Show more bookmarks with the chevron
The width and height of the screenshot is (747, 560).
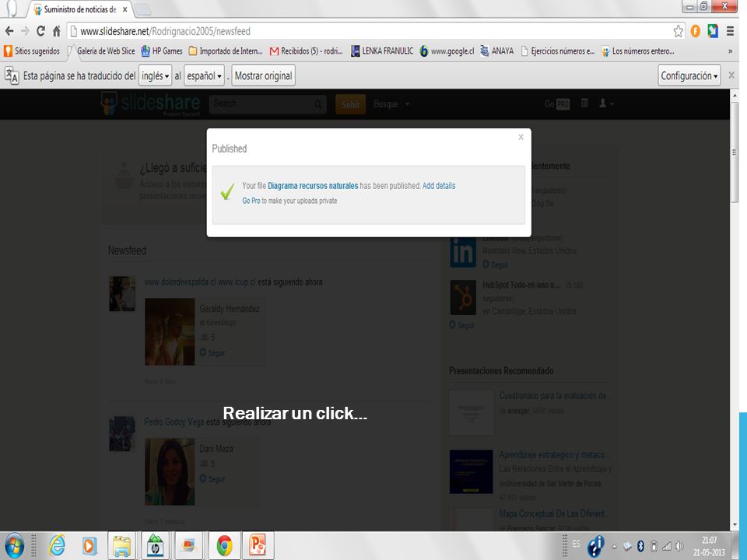pyautogui.click(x=730, y=51)
